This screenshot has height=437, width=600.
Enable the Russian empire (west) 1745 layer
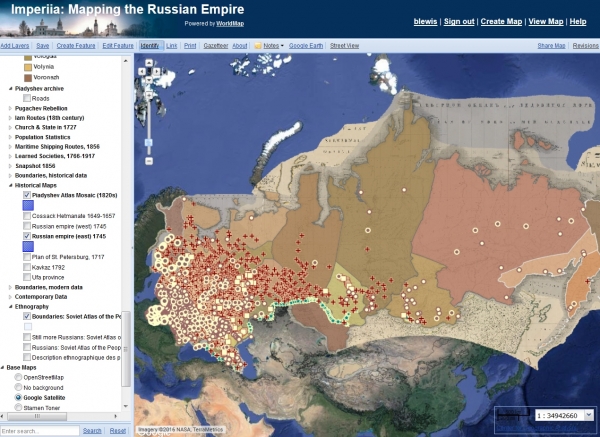tap(27, 226)
